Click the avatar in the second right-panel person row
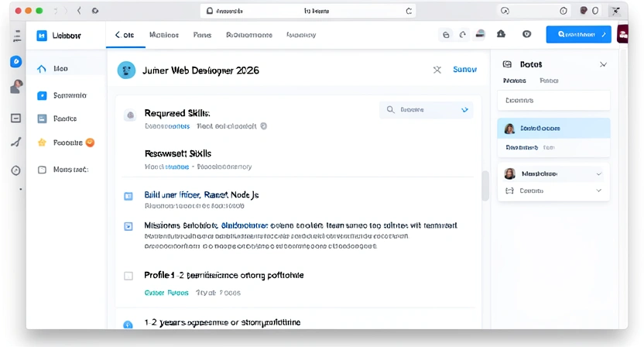The height and width of the screenshot is (347, 644). click(x=509, y=173)
